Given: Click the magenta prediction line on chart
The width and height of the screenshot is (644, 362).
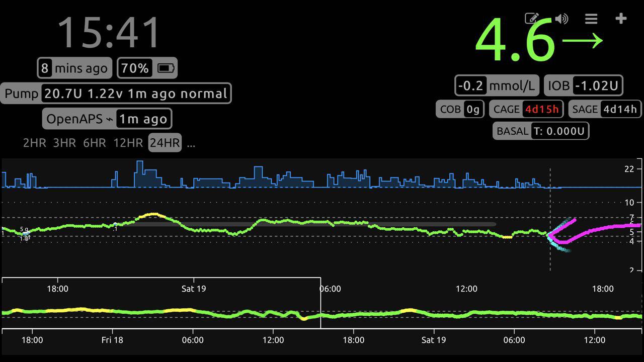Looking at the screenshot, I should coord(604,228).
